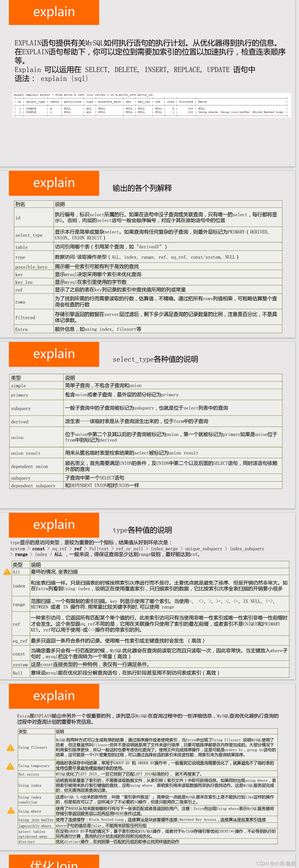Click the heading type各种值的说明
This screenshot has height=868, width=299.
[x=142, y=530]
